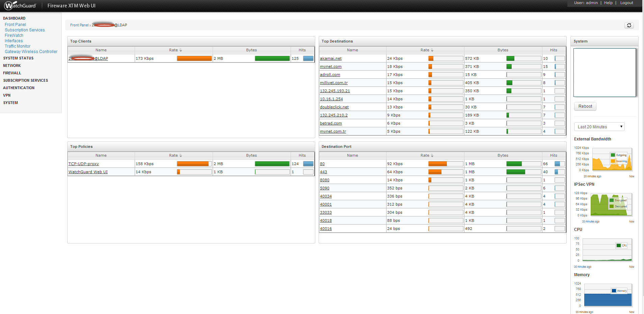Open doubleclick.net destination
The height and width of the screenshot is (314, 644).
pyautogui.click(x=334, y=107)
